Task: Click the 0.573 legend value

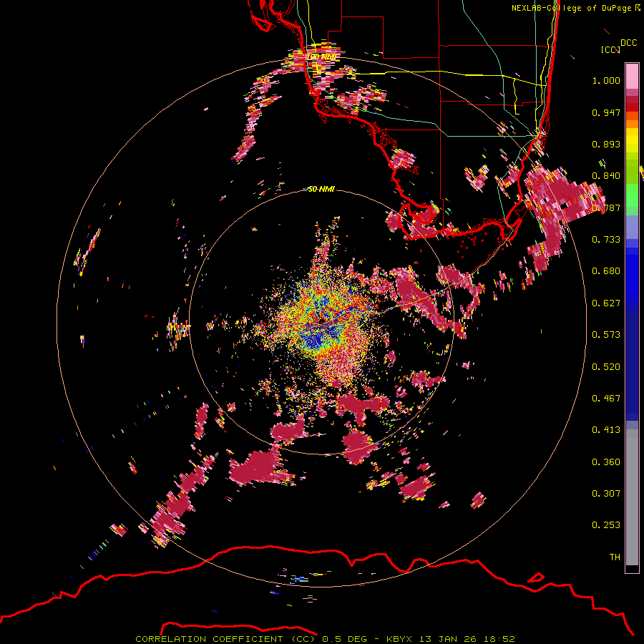Action: click(x=606, y=335)
